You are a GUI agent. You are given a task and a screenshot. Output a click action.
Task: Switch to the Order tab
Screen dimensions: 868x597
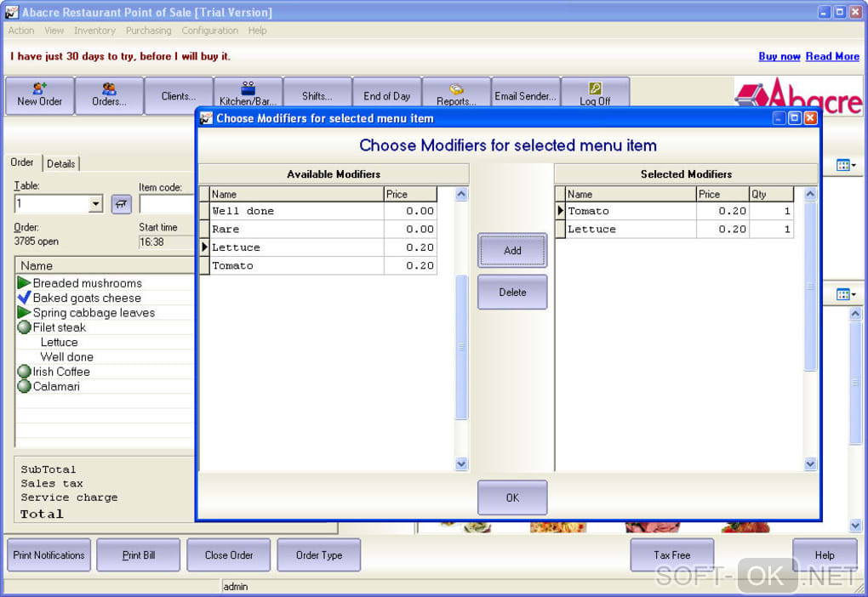(x=22, y=162)
